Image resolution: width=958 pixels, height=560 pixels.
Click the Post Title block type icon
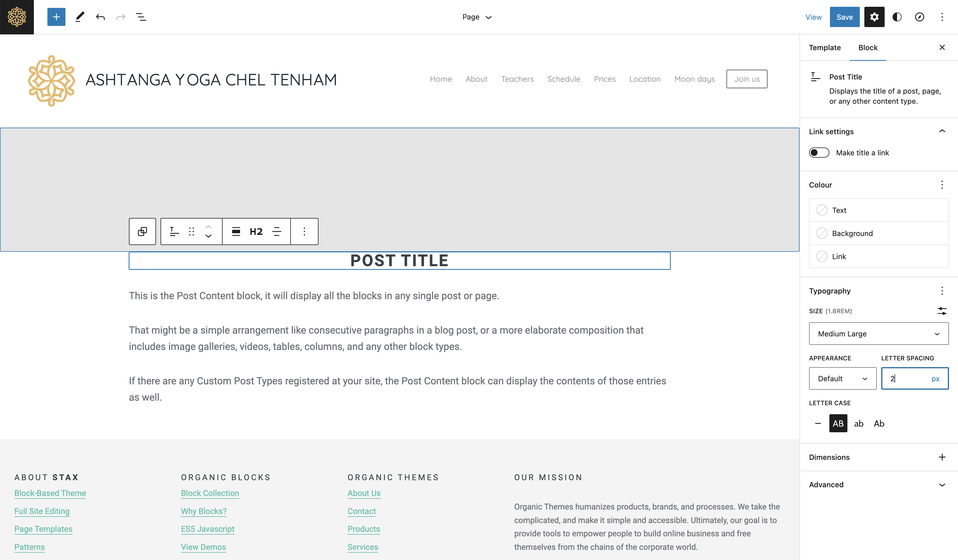click(x=174, y=232)
